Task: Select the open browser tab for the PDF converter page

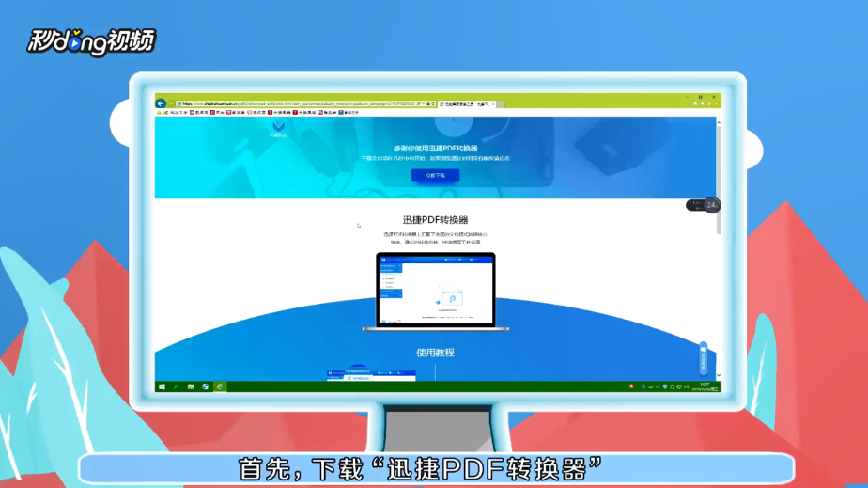Action: tap(467, 104)
